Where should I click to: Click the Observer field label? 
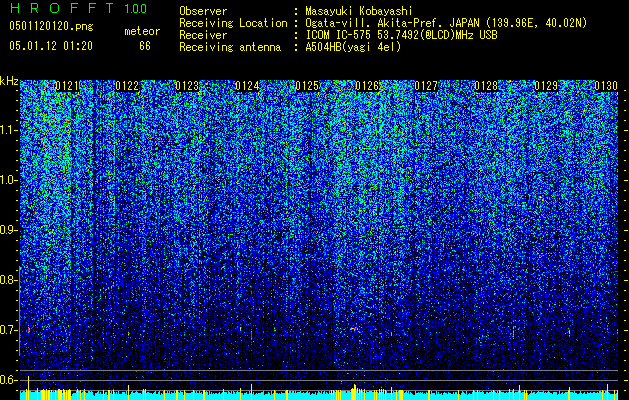(x=203, y=11)
